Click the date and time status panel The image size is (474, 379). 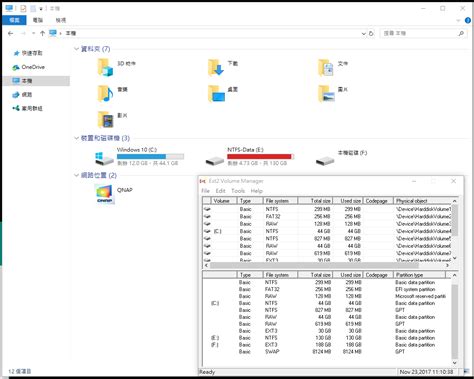[428, 372]
